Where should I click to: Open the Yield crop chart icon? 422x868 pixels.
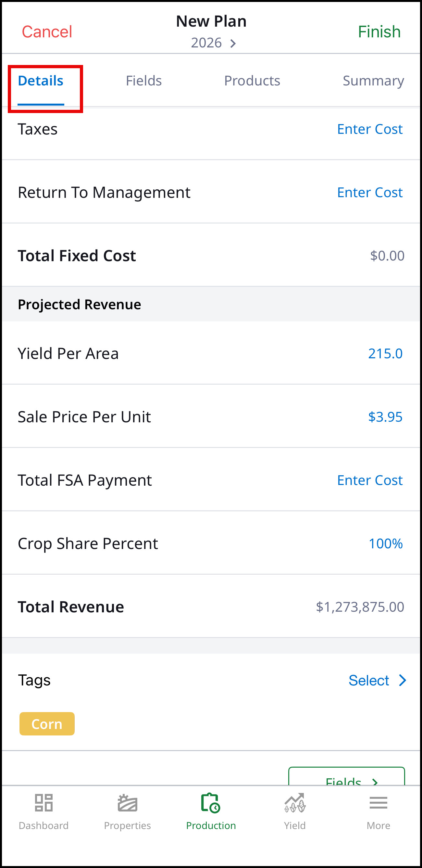click(x=295, y=803)
